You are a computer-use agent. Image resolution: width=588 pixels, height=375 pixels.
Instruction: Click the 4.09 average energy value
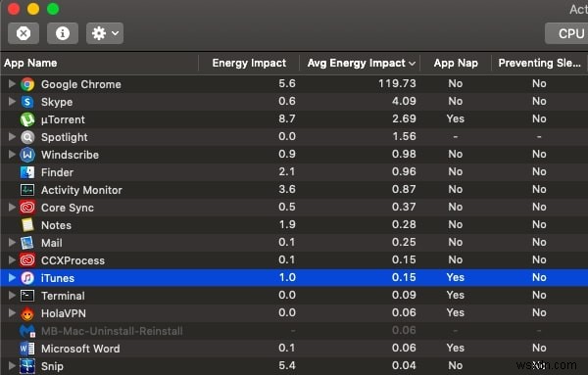(404, 101)
